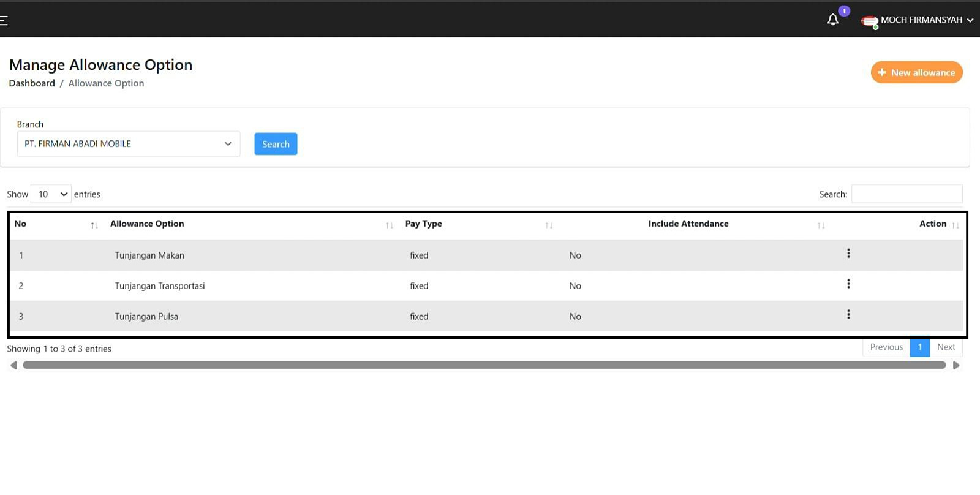The width and height of the screenshot is (980, 495).
Task: Focus the table Search input field
Action: (907, 194)
